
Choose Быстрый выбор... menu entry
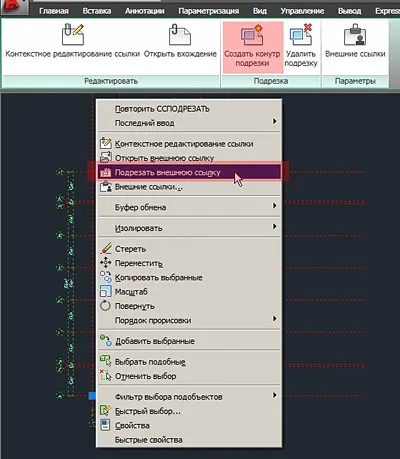click(x=189, y=411)
